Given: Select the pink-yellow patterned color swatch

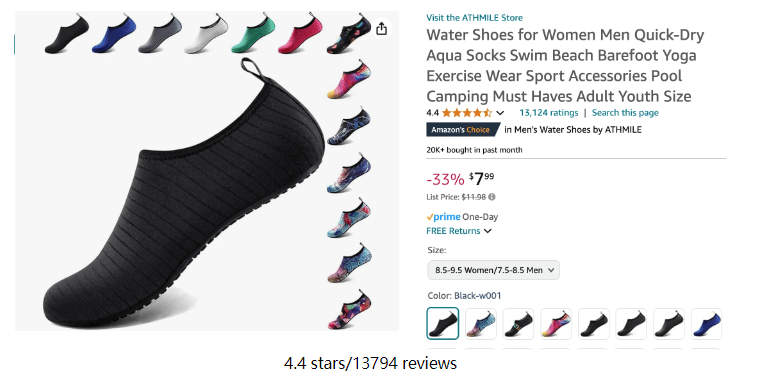Looking at the screenshot, I should click(x=556, y=323).
